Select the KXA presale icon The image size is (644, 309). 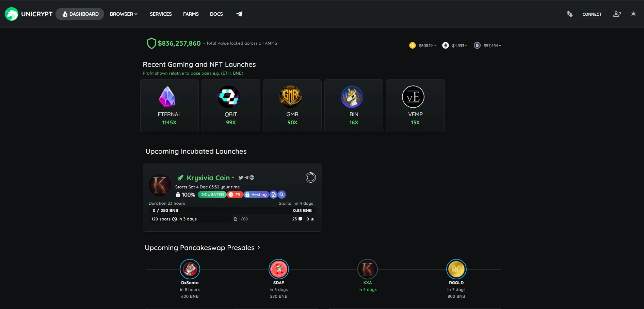point(368,269)
